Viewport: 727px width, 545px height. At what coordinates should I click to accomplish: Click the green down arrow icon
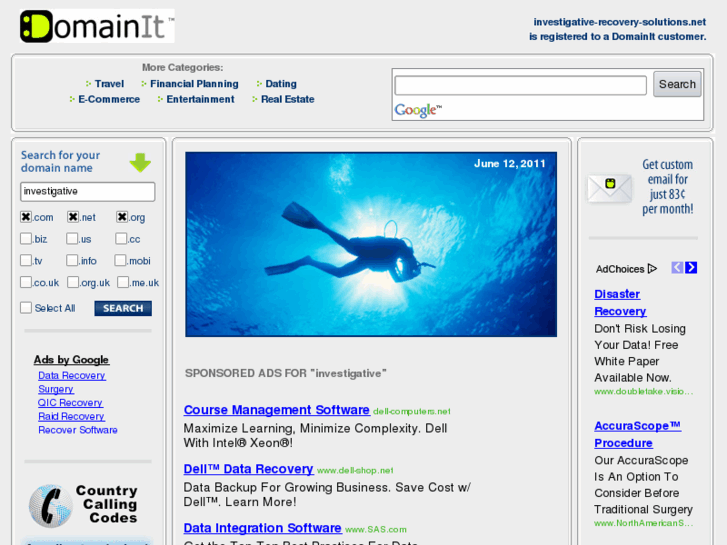click(140, 162)
